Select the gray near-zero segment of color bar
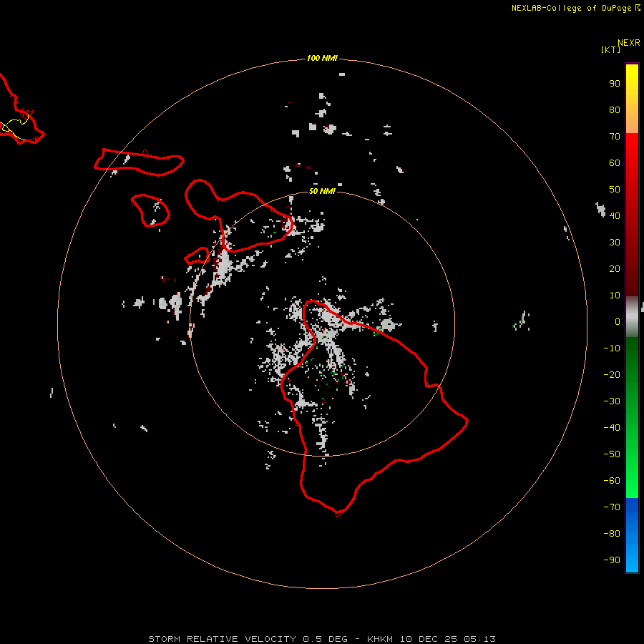This screenshot has height=644, width=644. [632, 317]
